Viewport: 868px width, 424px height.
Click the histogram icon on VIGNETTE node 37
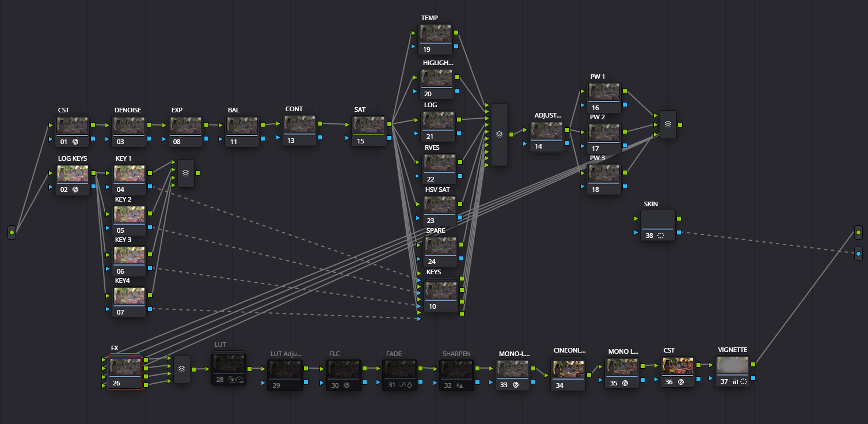point(736,381)
